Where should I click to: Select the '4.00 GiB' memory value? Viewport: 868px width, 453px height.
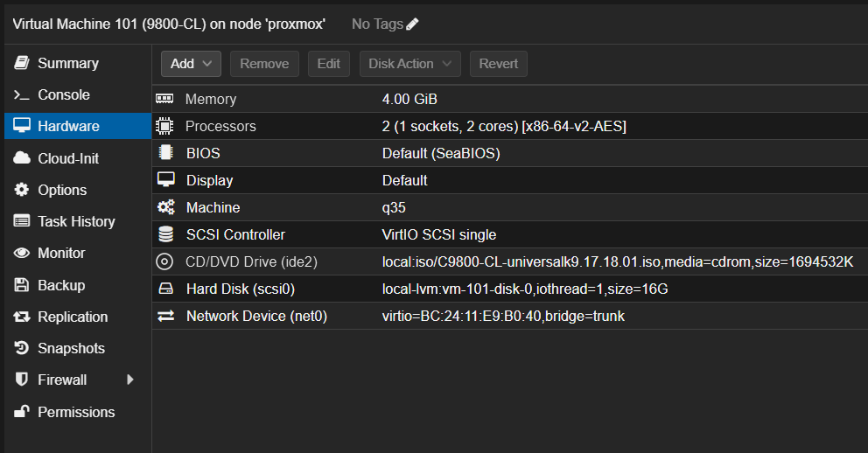(409, 99)
